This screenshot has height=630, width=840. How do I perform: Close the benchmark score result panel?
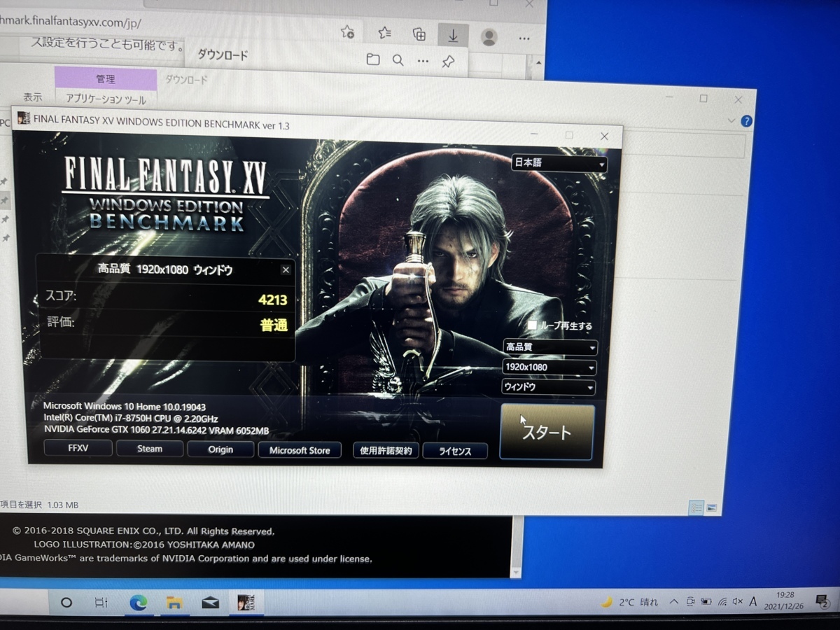point(286,269)
